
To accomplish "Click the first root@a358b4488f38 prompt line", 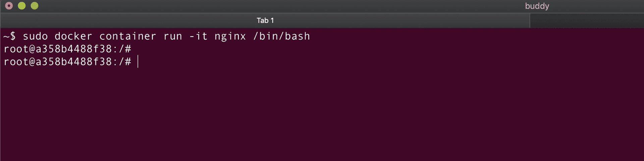I will point(57,49).
